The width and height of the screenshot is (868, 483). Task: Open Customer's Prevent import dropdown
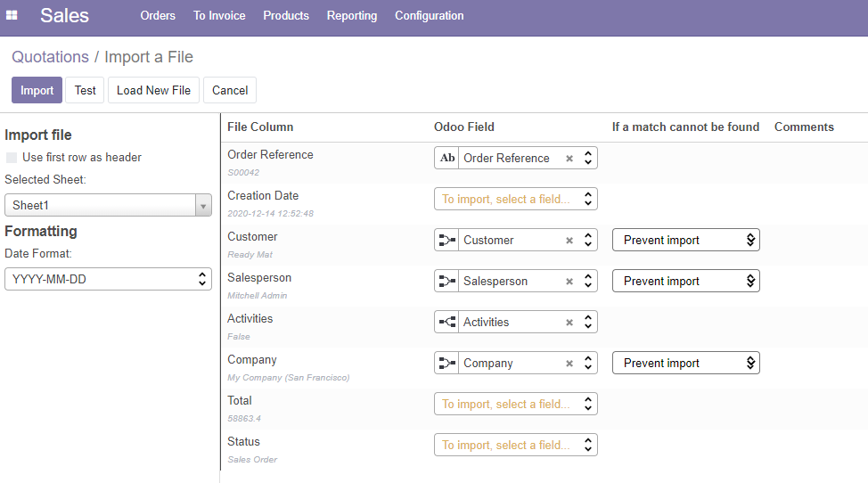coord(685,241)
